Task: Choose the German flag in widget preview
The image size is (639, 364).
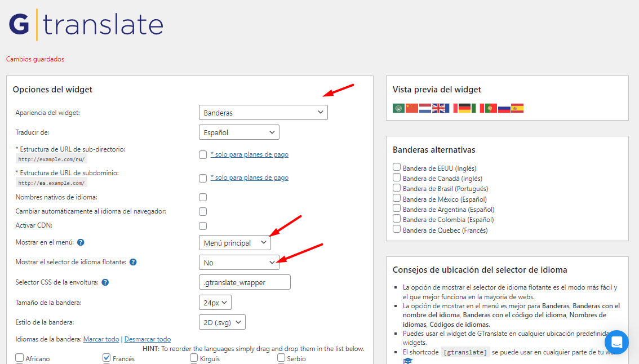Action: [464, 108]
